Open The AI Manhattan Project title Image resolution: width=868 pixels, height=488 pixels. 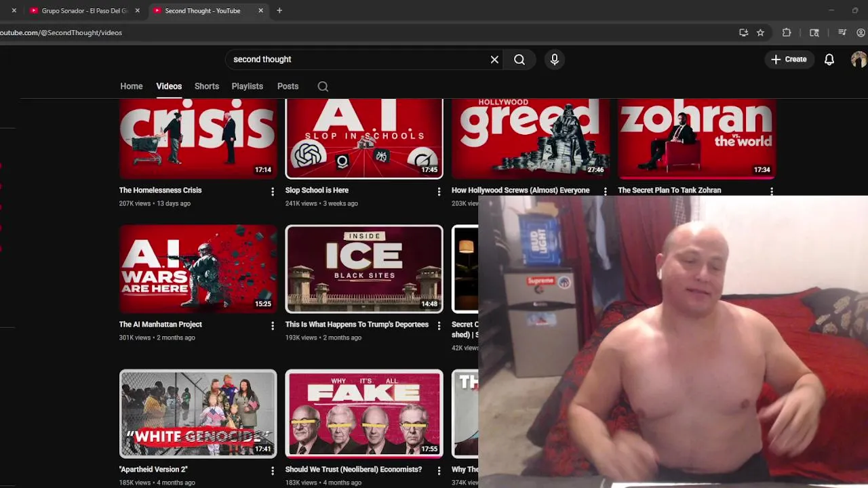point(160,324)
